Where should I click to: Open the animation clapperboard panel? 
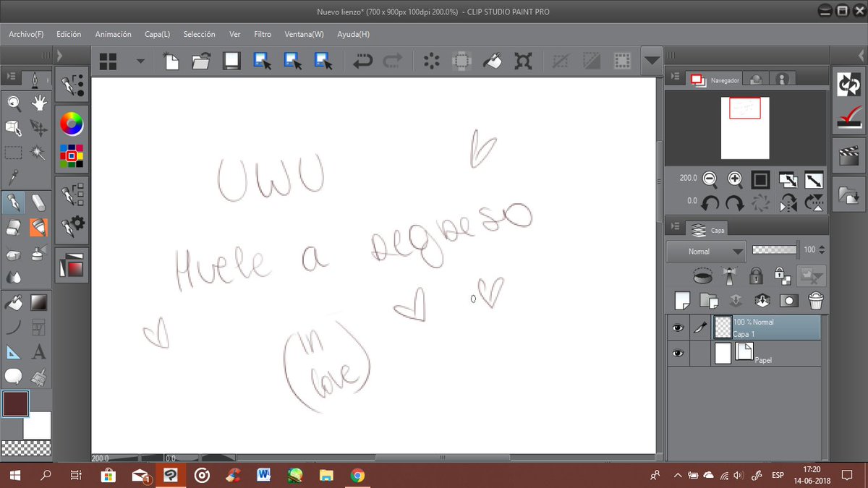click(x=848, y=155)
